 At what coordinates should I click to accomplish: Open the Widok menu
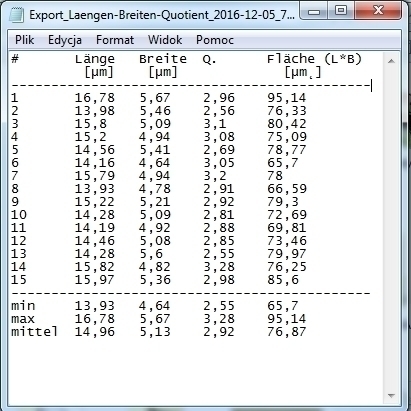[x=165, y=40]
